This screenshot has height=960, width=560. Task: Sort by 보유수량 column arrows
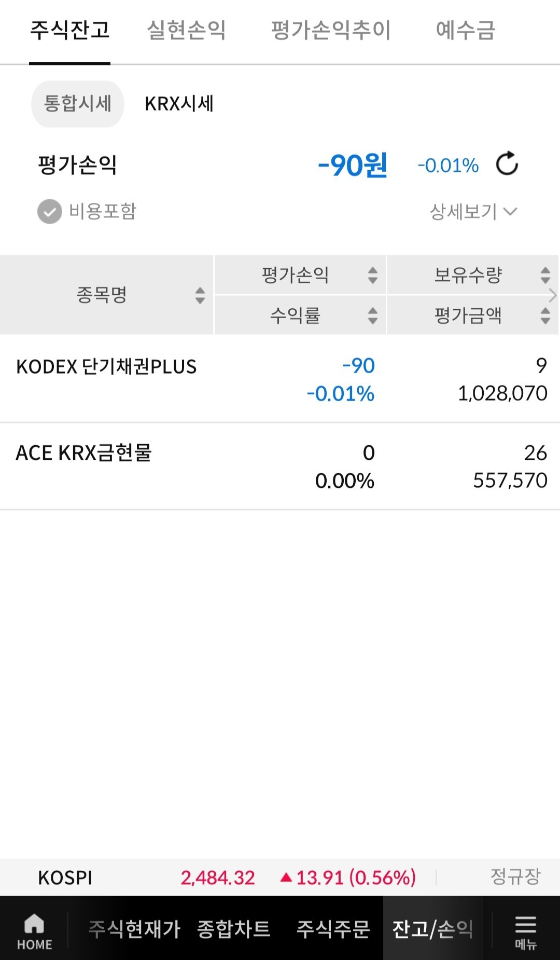click(544, 275)
